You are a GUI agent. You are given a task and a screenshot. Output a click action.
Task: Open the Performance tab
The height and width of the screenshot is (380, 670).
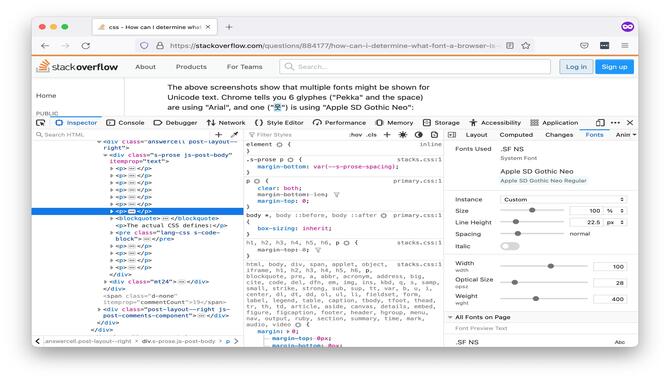click(339, 123)
